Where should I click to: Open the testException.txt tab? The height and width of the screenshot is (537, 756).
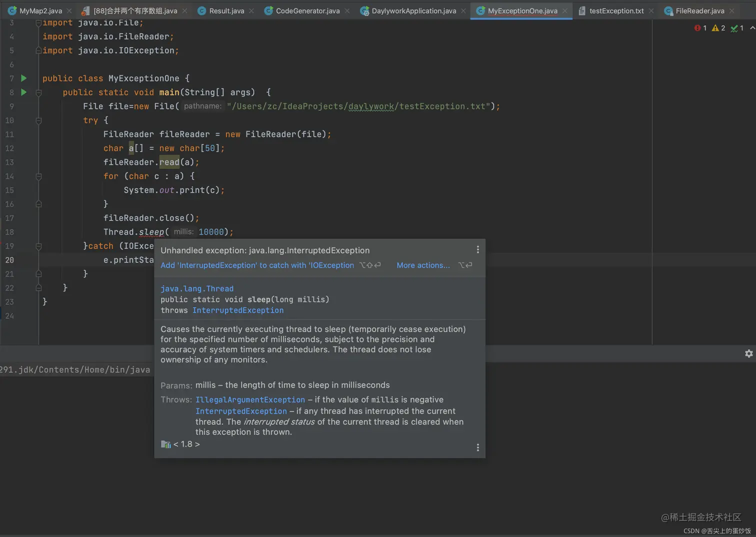click(616, 10)
